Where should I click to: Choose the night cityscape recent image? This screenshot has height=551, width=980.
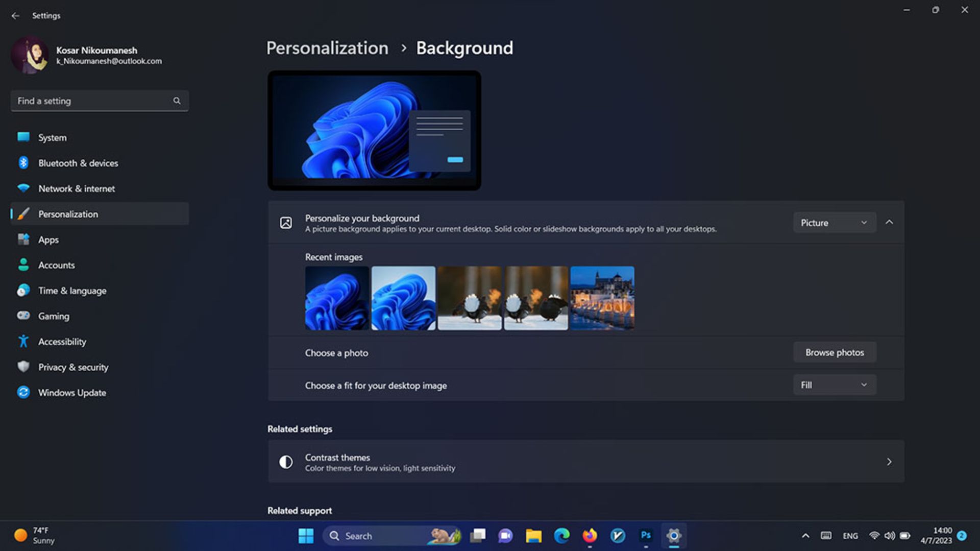tap(602, 298)
